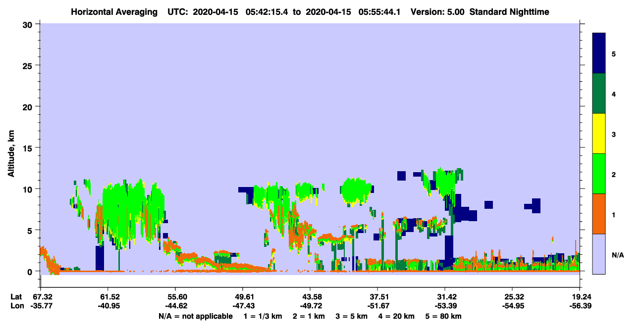
Task: Click the '1 = 1/3 km' legend note
Action: coord(263,316)
